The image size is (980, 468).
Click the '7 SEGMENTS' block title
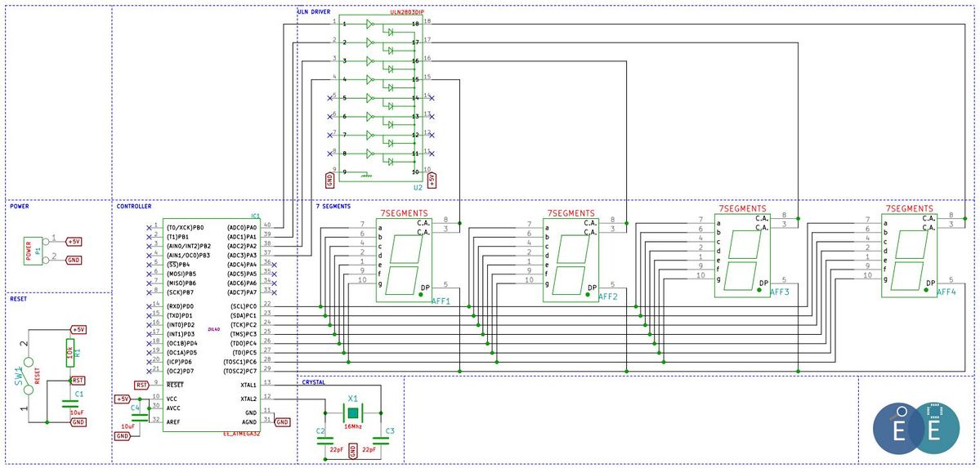[333, 206]
